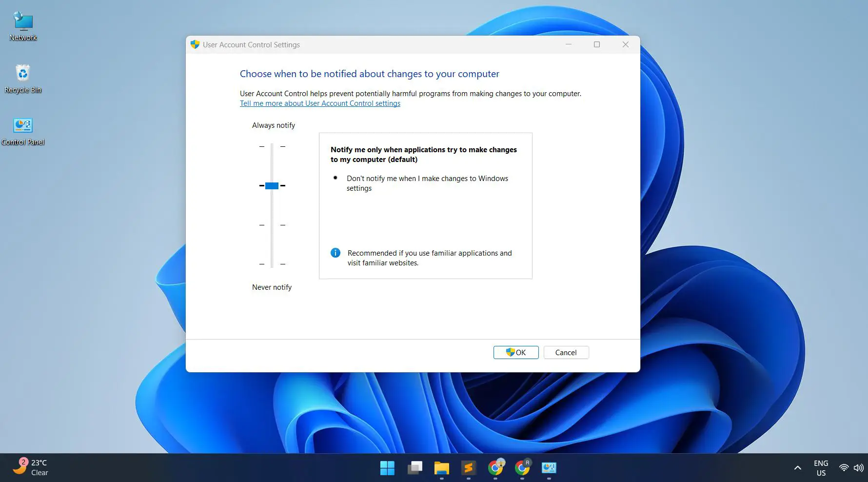Open Network from the desktop
This screenshot has height=482, width=868.
point(23,25)
